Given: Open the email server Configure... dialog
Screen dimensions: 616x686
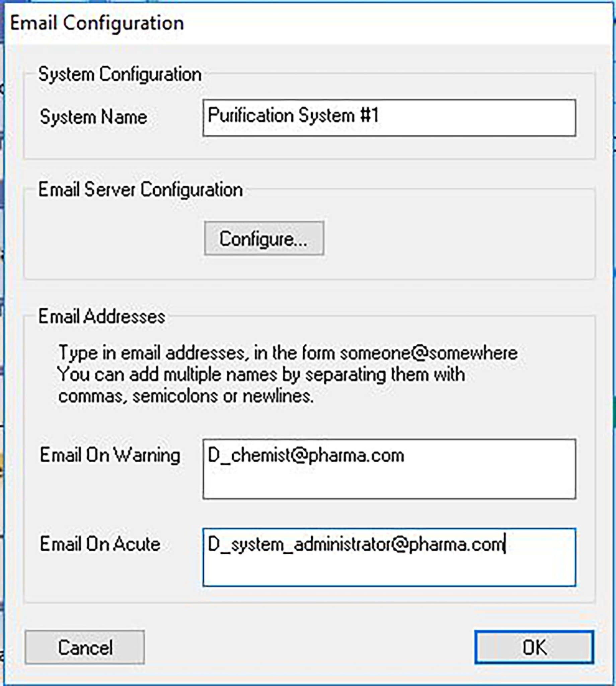Looking at the screenshot, I should [x=264, y=238].
